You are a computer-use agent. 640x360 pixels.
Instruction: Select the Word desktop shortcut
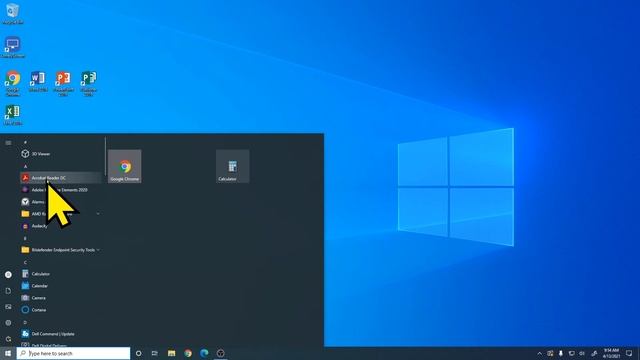(38, 81)
